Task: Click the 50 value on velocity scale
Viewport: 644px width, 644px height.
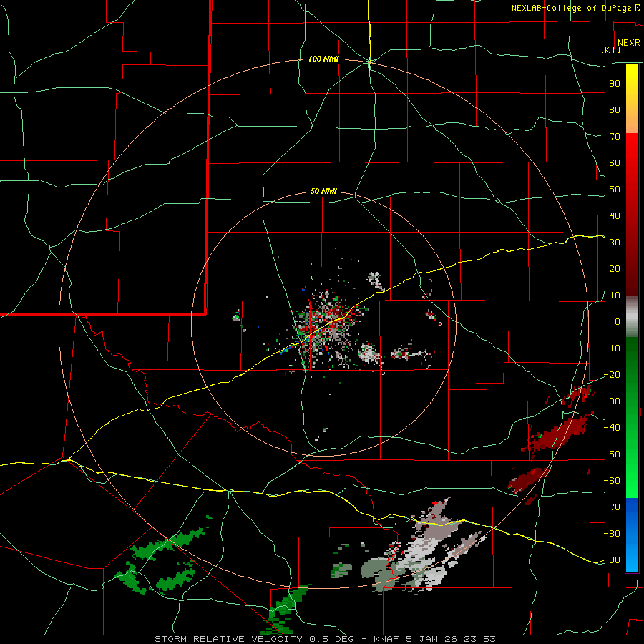Action: click(615, 190)
